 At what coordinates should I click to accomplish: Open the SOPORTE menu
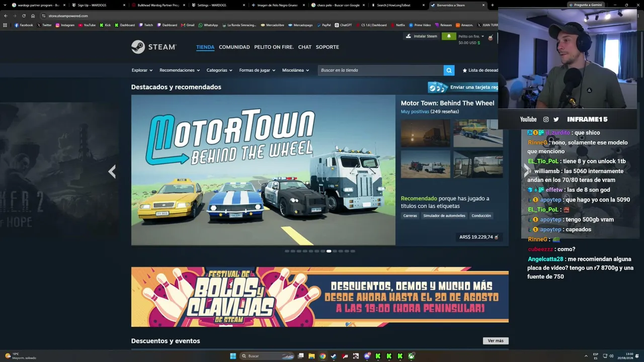coord(328,47)
